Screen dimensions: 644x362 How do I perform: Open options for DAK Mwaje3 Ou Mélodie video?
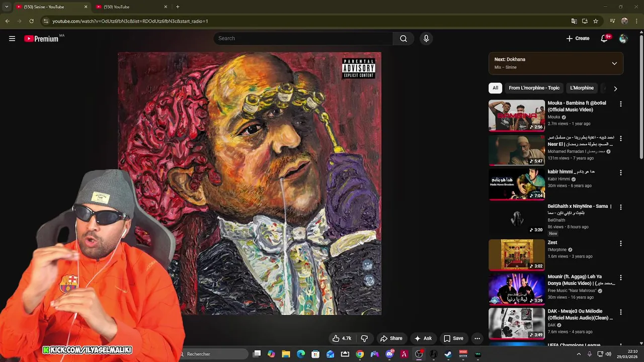[620, 313]
